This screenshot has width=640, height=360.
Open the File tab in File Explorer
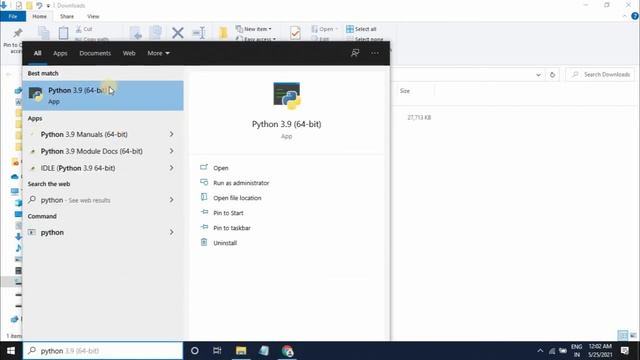point(13,16)
